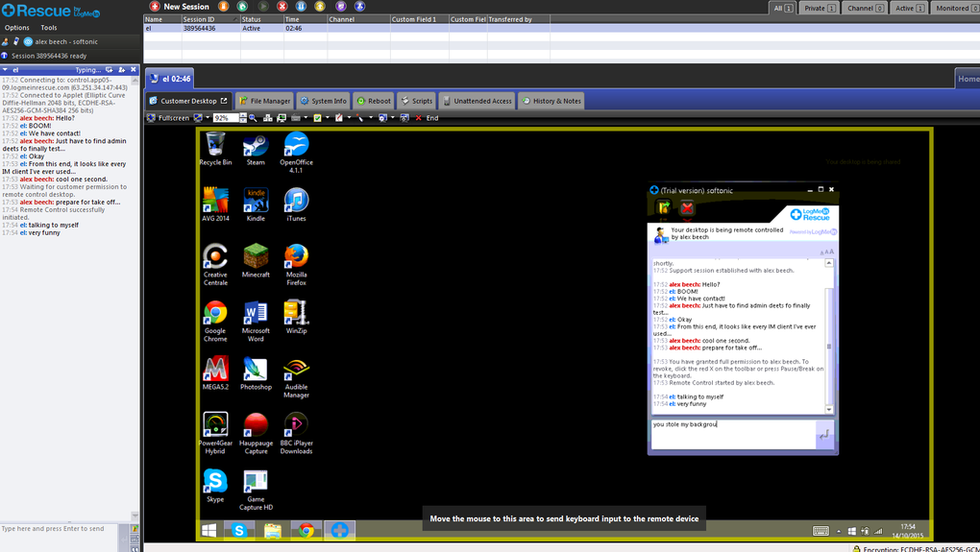The image size is (980, 552).
Task: Click the blue pause/hold session icon
Action: (302, 7)
